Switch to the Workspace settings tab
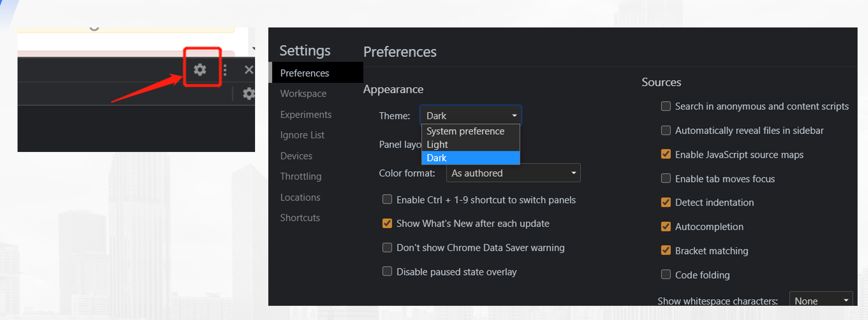The width and height of the screenshot is (868, 320). point(303,94)
